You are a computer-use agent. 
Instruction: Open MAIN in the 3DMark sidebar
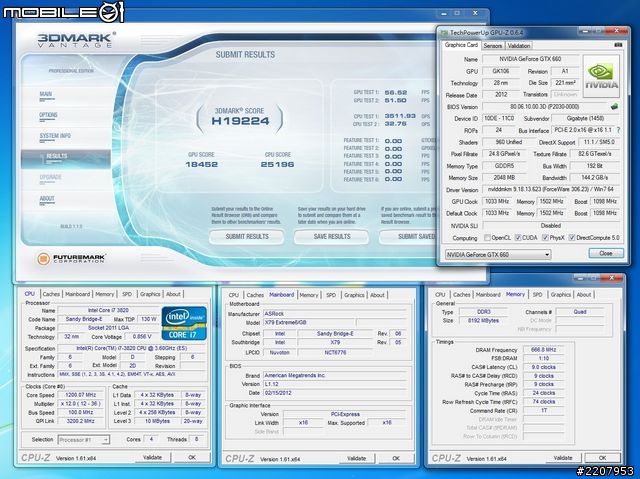point(46,95)
